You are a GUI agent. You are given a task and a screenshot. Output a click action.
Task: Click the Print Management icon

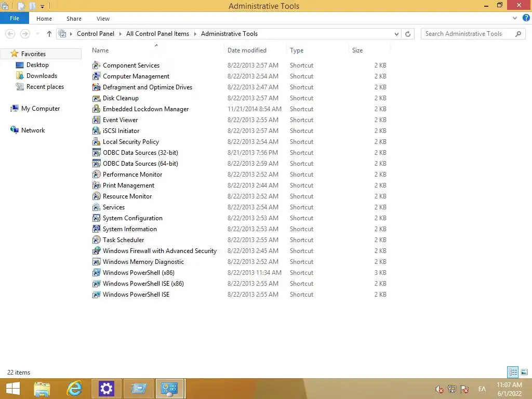pos(96,185)
